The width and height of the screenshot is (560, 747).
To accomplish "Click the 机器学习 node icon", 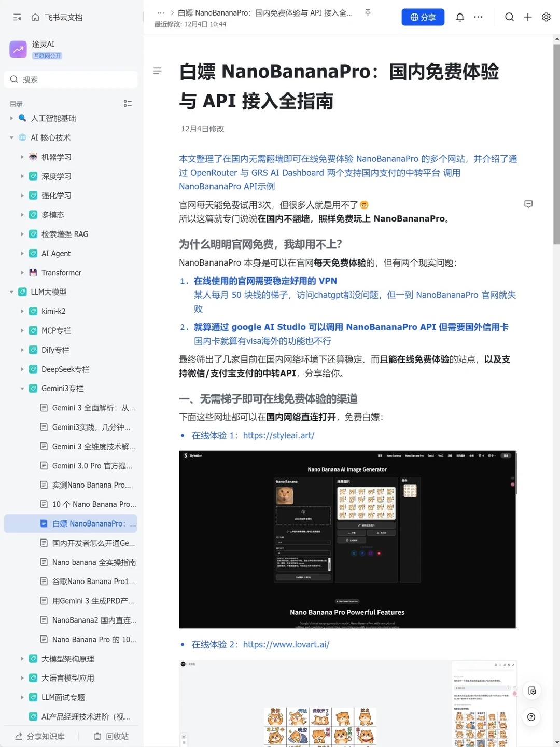I will pos(33,157).
